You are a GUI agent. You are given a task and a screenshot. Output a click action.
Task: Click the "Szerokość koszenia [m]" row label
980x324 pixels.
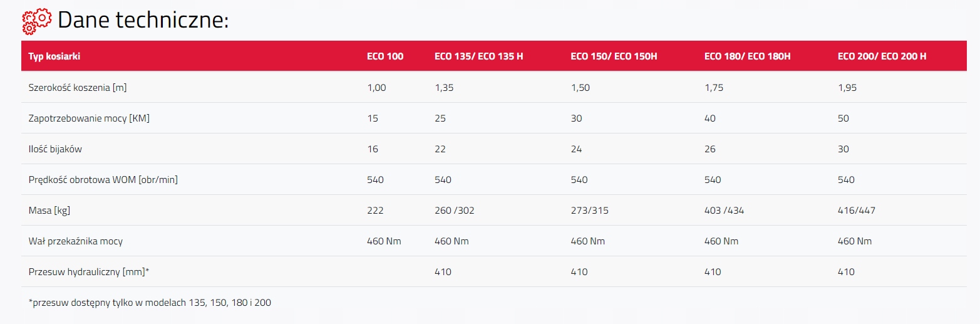78,88
